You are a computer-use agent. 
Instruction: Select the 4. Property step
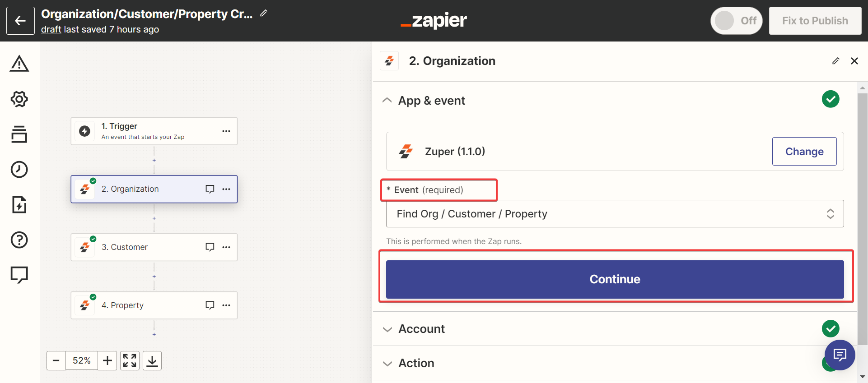click(135, 305)
